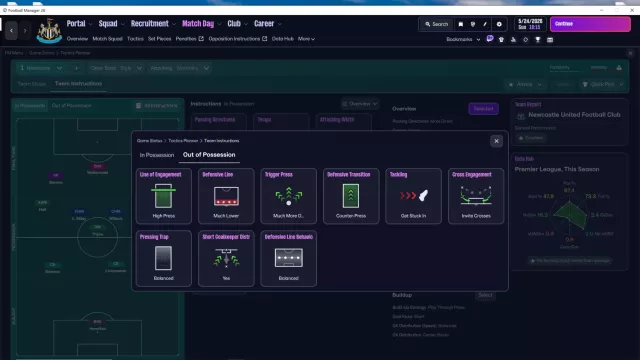The width and height of the screenshot is (640, 360).
Task: Open Set Pieces
Action: (160, 39)
